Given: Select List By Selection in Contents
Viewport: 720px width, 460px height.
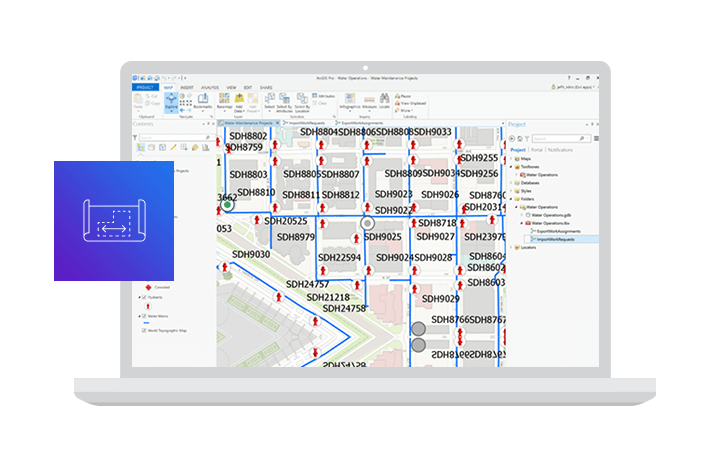Looking at the screenshot, I should [163, 147].
